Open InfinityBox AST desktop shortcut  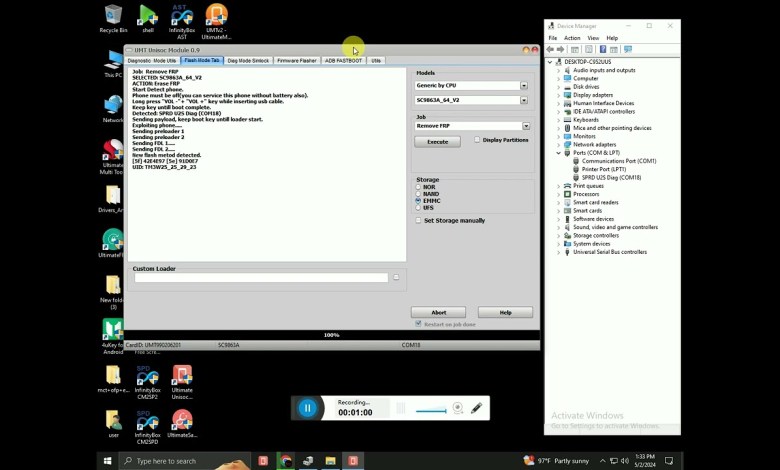[x=182, y=21]
